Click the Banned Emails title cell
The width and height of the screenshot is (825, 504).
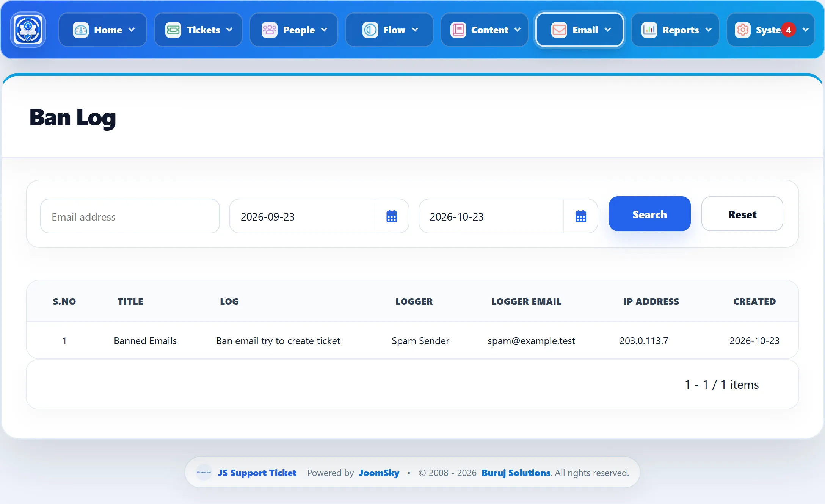pyautogui.click(x=145, y=341)
